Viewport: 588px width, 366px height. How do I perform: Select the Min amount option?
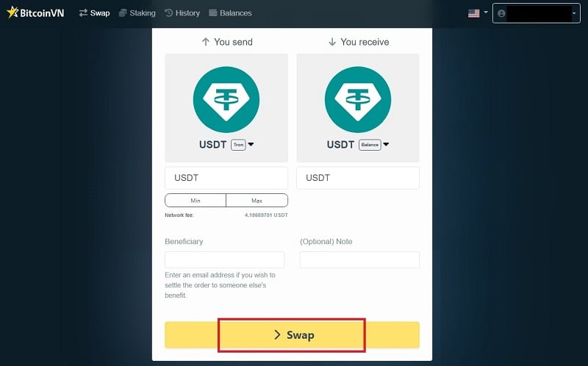click(x=196, y=200)
